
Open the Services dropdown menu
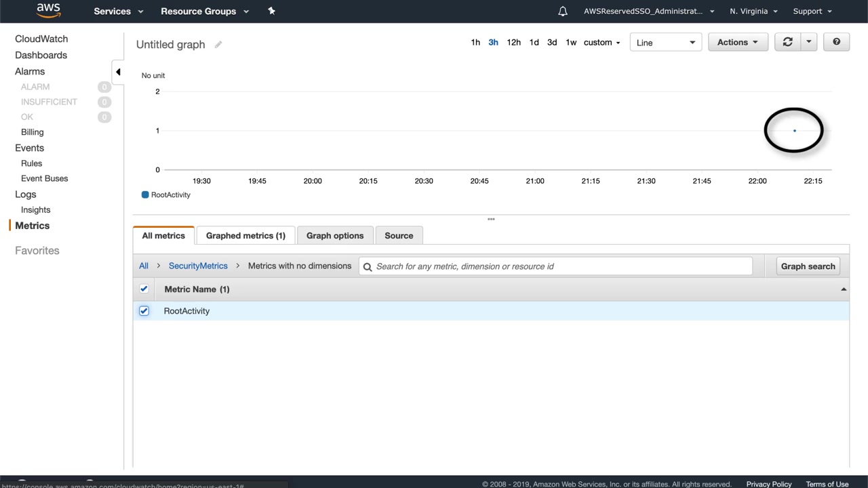[x=119, y=11]
